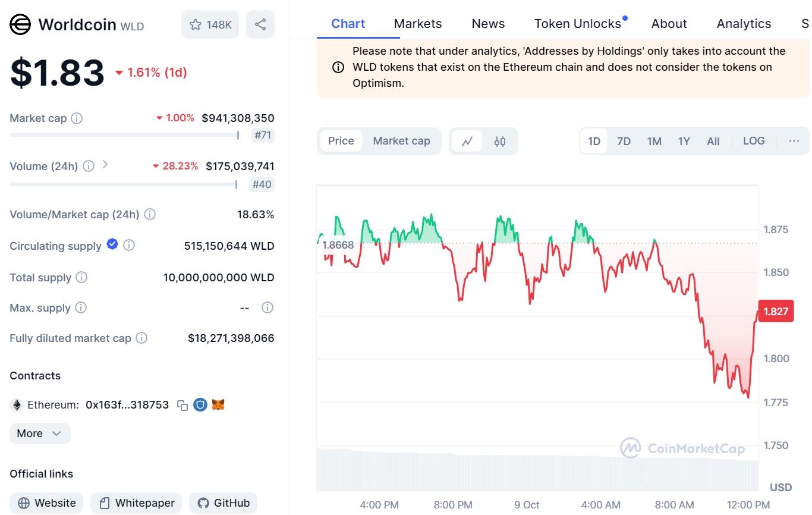Screen dimensions: 812x515
Task: Set chart range to 7D
Action: click(x=624, y=142)
